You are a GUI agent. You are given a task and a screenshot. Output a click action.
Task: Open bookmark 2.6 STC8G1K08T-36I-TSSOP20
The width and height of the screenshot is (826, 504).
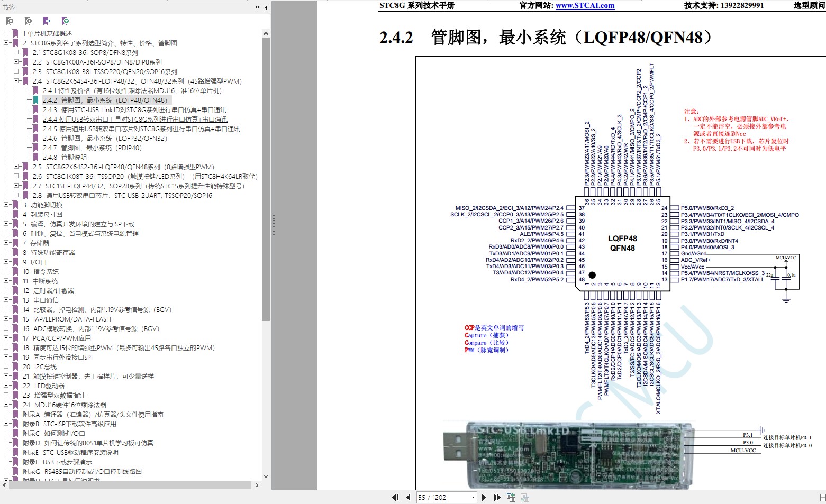[145, 176]
